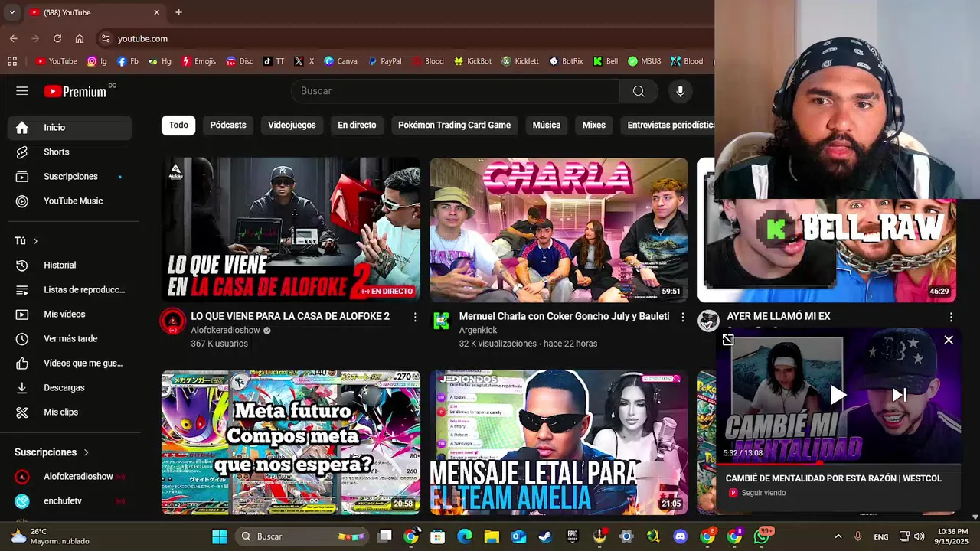Click the YouTube search input field
The height and width of the screenshot is (551, 980).
pyautogui.click(x=456, y=91)
